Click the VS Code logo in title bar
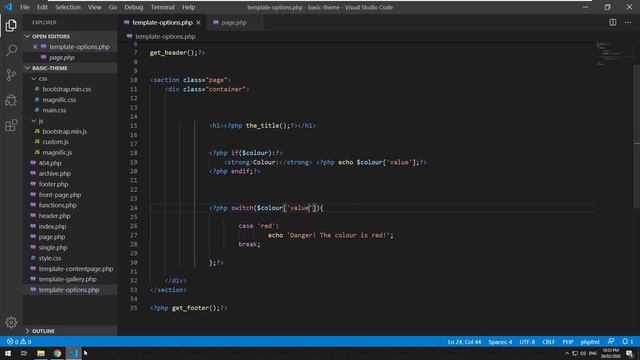 (8, 7)
